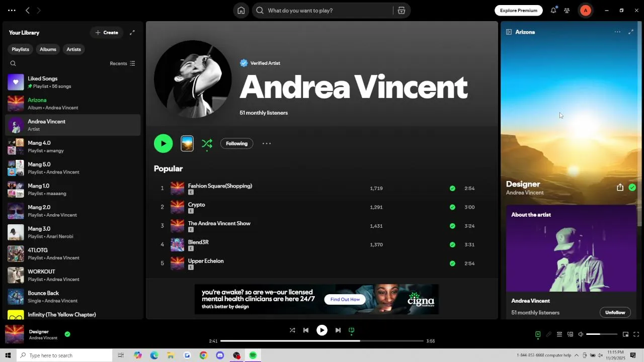Open the three-dot app menu top left
644x362 pixels.
tap(12, 11)
